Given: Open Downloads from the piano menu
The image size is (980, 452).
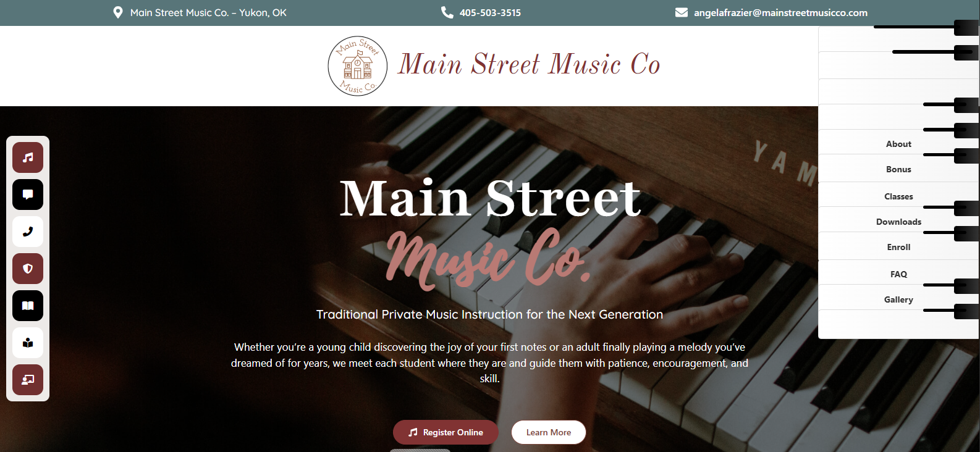Looking at the screenshot, I should [898, 221].
